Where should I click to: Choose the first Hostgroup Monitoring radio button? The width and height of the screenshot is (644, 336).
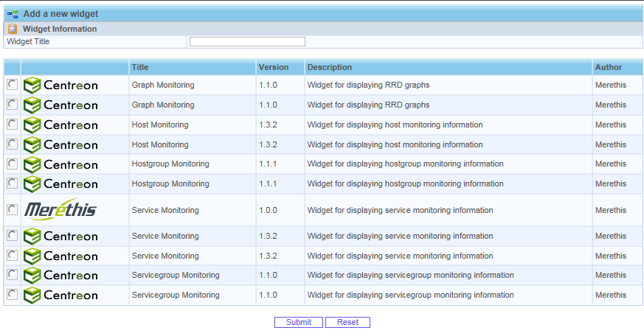[12, 164]
